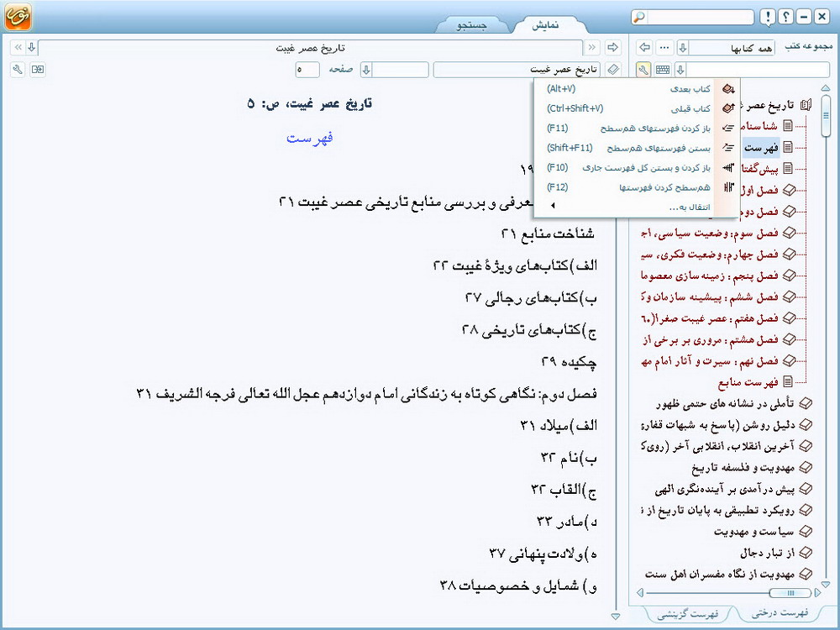
Task: Open the down arrow beside the « button
Action: click(32, 48)
